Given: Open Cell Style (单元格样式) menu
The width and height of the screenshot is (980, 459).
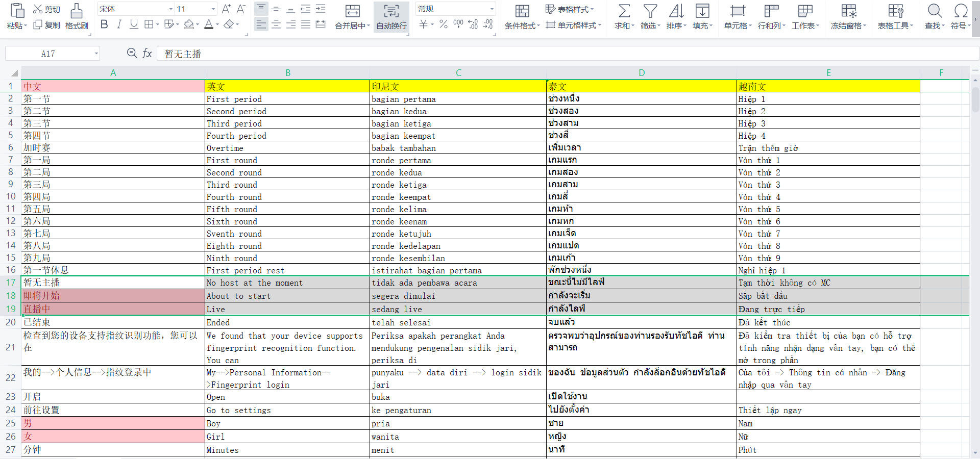Looking at the screenshot, I should 574,25.
